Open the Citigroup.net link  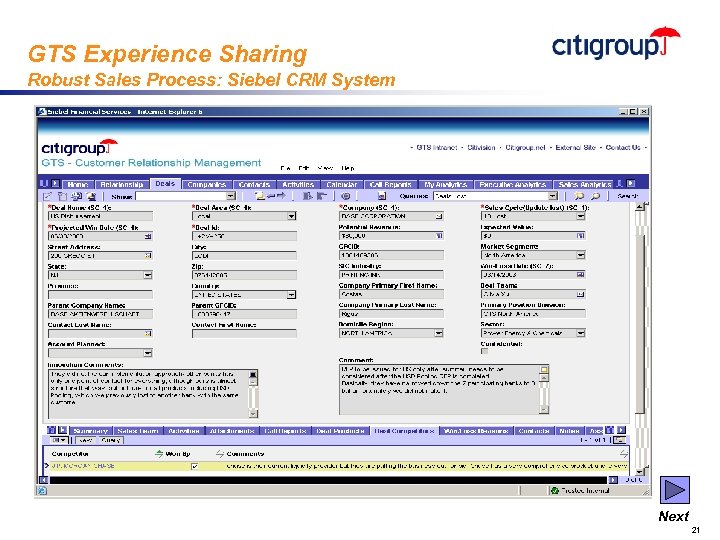click(525, 147)
